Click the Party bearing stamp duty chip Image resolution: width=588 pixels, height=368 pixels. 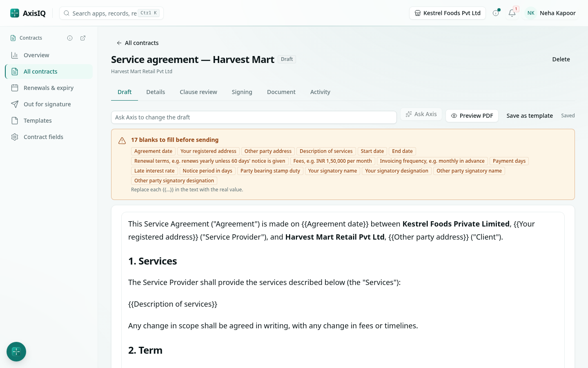point(270,171)
